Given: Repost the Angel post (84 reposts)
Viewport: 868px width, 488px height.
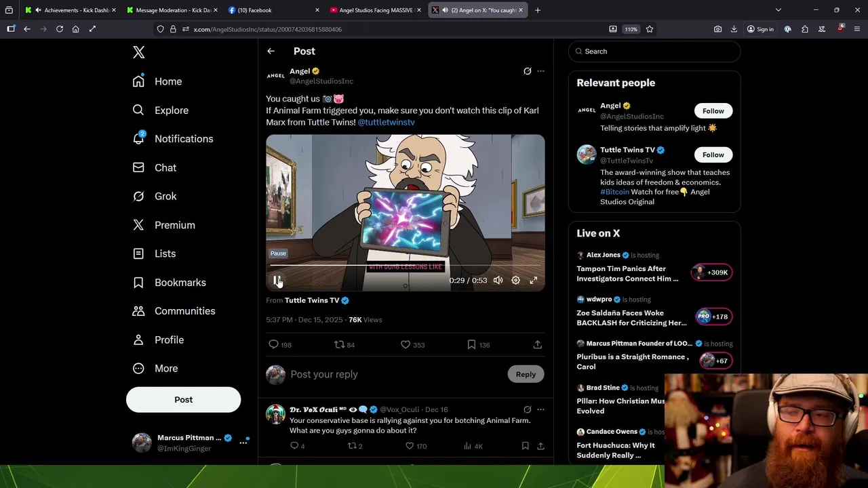Looking at the screenshot, I should click(344, 345).
